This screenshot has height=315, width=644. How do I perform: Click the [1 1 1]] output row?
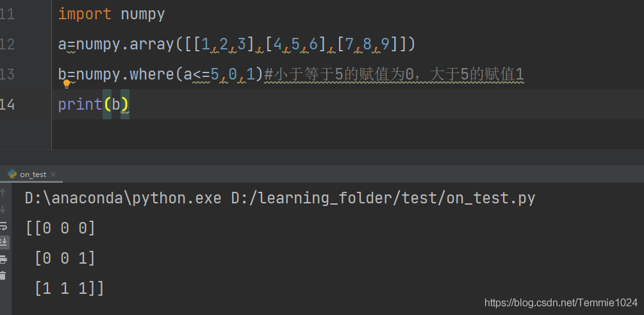(x=69, y=289)
